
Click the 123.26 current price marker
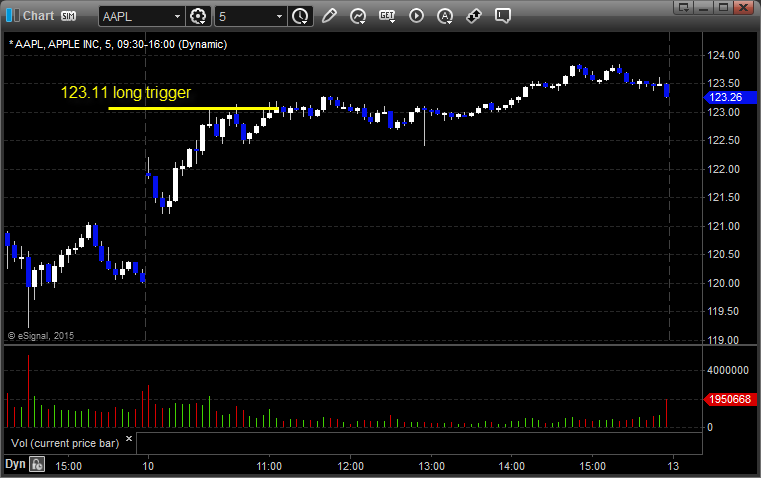[x=730, y=97]
